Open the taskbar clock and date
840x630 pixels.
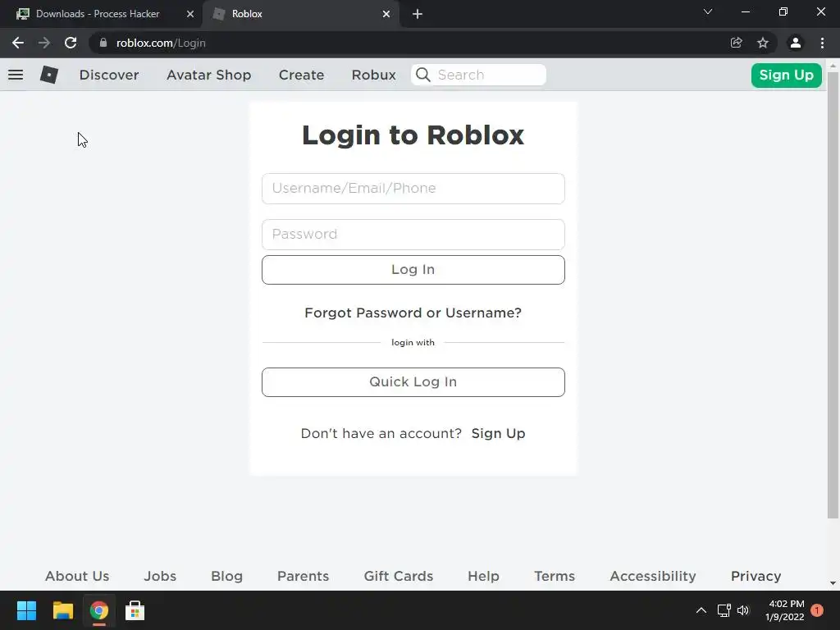pyautogui.click(x=785, y=610)
